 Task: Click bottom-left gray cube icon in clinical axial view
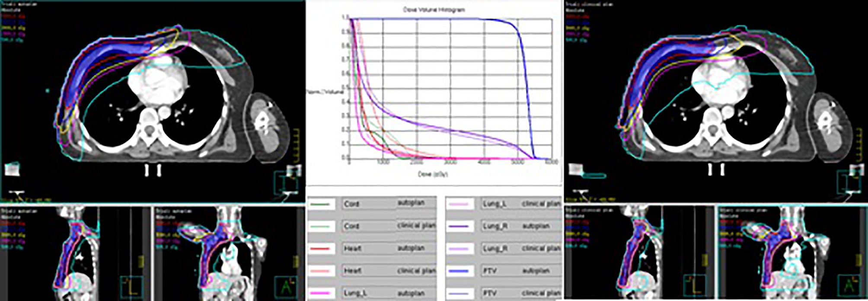tap(575, 169)
